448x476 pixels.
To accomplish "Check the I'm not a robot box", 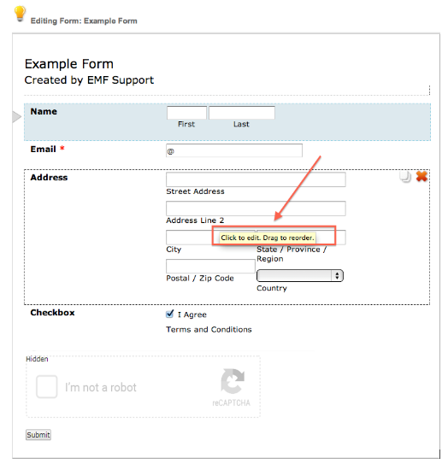I will click(47, 387).
